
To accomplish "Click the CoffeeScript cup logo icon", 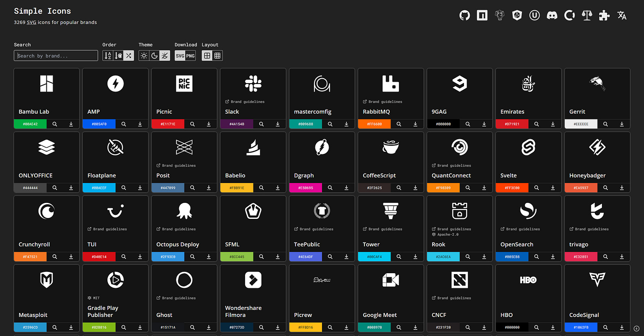I will (x=391, y=147).
